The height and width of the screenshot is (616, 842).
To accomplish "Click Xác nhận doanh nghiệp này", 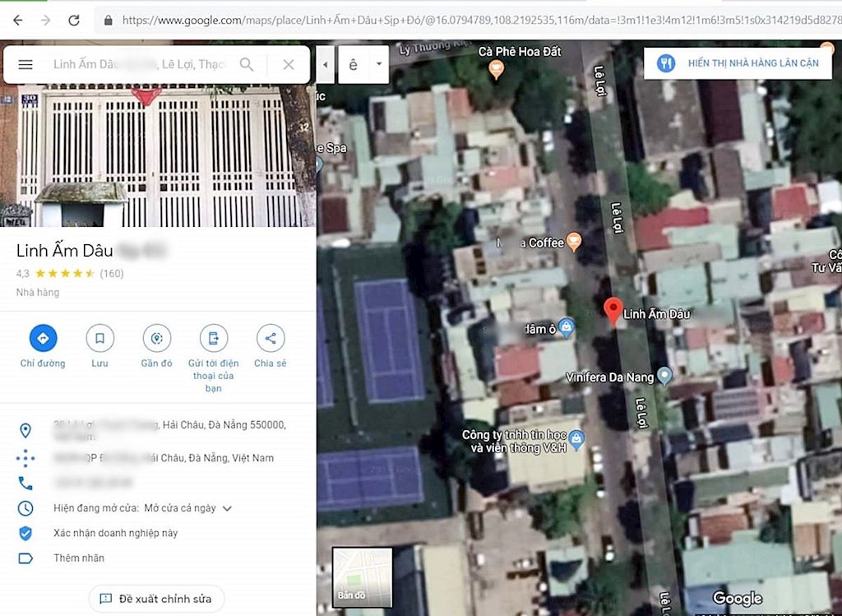I will click(x=115, y=533).
